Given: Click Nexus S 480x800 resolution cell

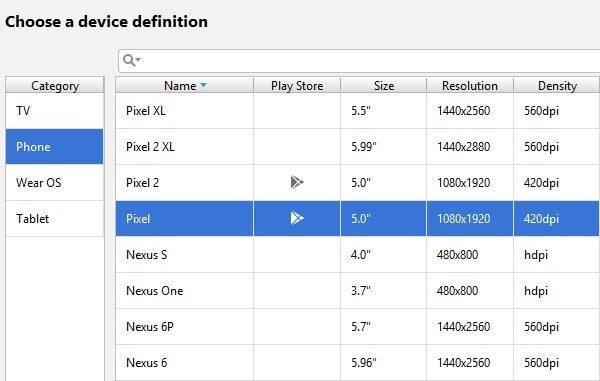Looking at the screenshot, I should 470,255.
